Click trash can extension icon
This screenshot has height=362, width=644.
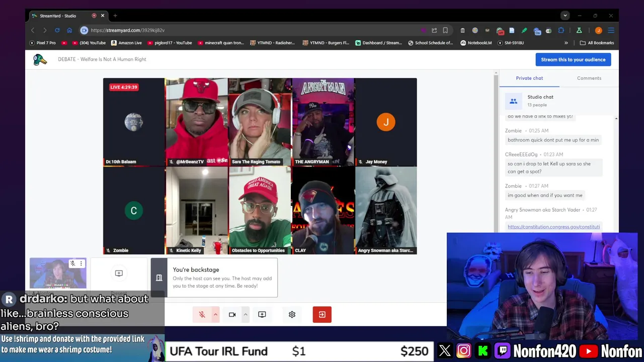462,30
